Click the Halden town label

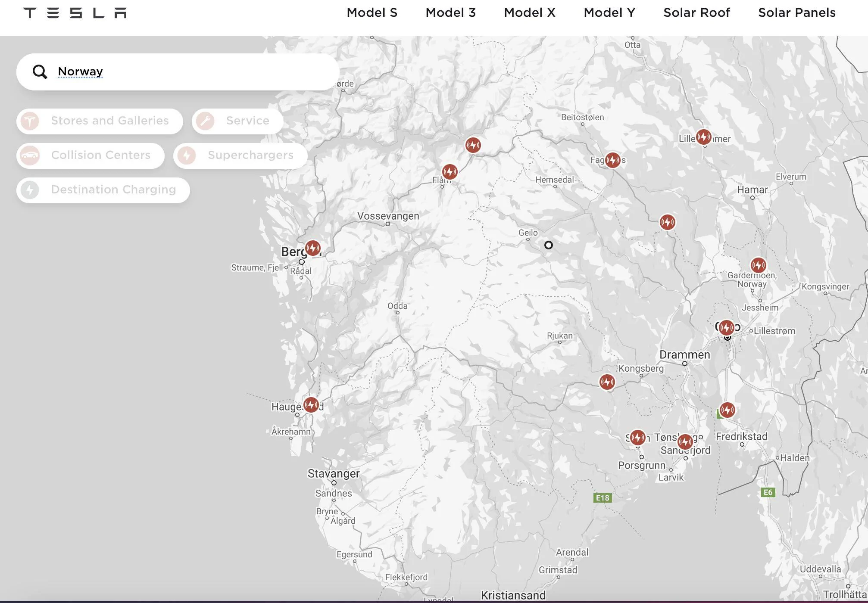(795, 458)
